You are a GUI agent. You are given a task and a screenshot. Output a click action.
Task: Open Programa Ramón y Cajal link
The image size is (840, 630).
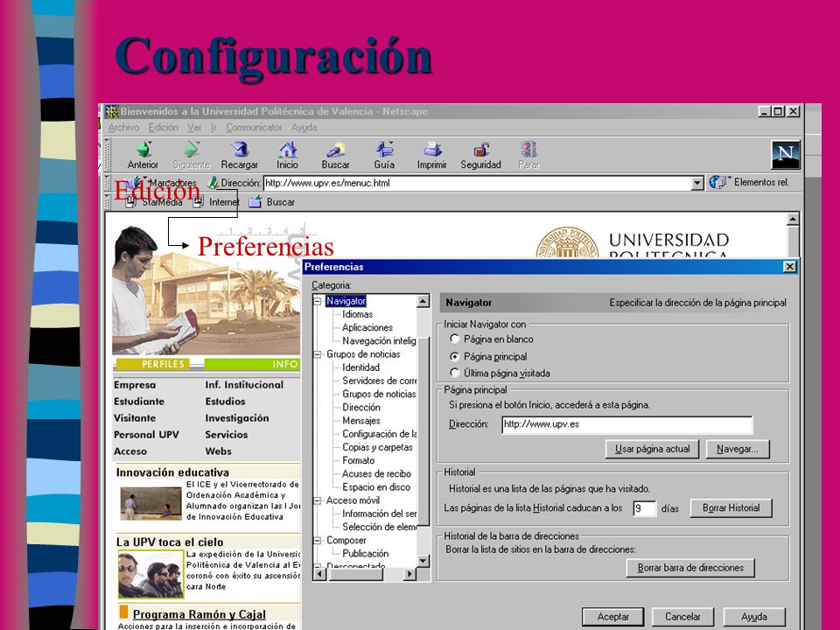pyautogui.click(x=199, y=614)
